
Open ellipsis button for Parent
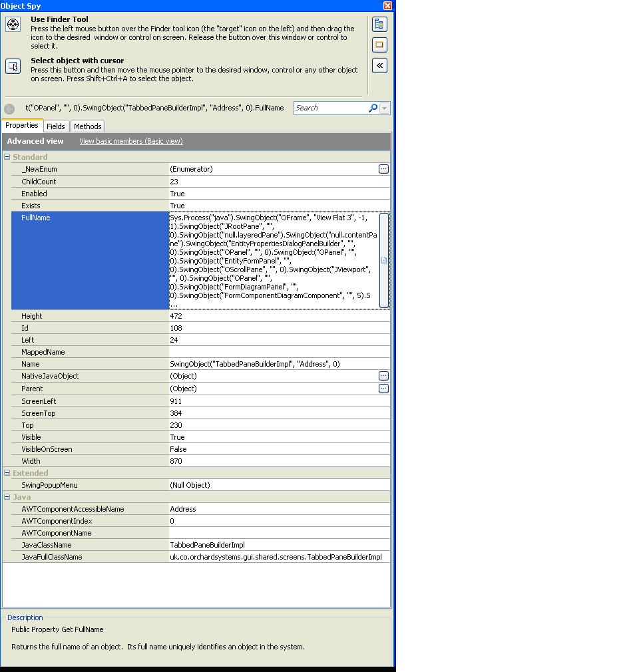coord(384,389)
